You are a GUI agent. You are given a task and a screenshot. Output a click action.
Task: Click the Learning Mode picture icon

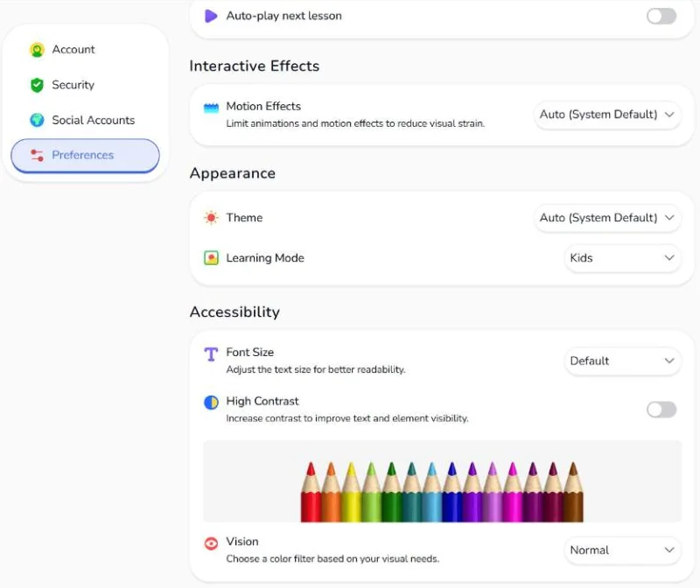pyautogui.click(x=211, y=258)
